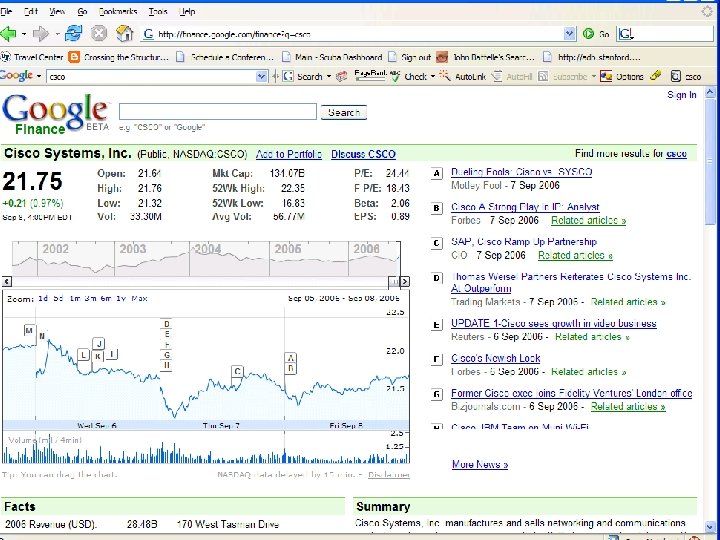Open the http://edu.stanford... bookmark
Image resolution: width=720 pixels, height=540 pixels.
[x=591, y=57]
